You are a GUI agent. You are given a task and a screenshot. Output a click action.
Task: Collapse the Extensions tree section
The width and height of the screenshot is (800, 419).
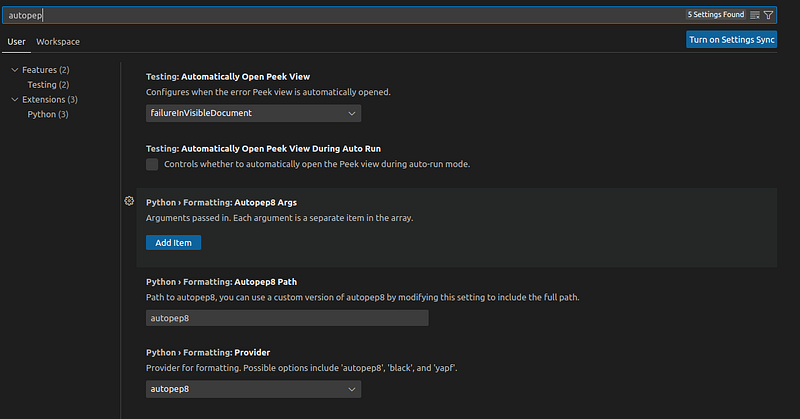(15, 100)
